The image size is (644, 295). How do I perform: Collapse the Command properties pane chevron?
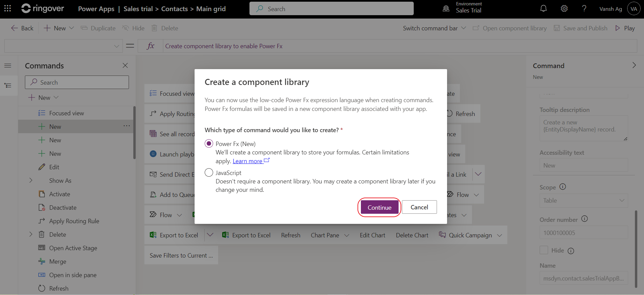click(x=634, y=65)
